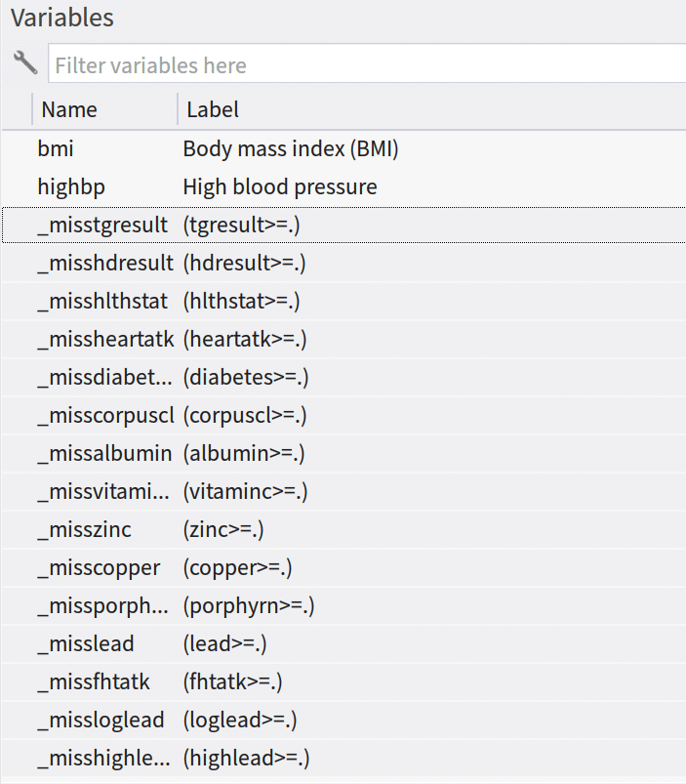Sort by the Label column header

tap(431, 109)
